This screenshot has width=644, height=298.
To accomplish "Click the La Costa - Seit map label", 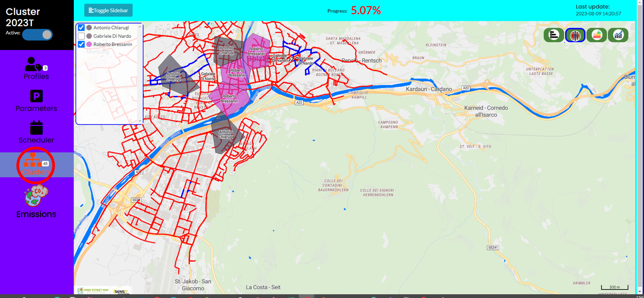I will (263, 287).
